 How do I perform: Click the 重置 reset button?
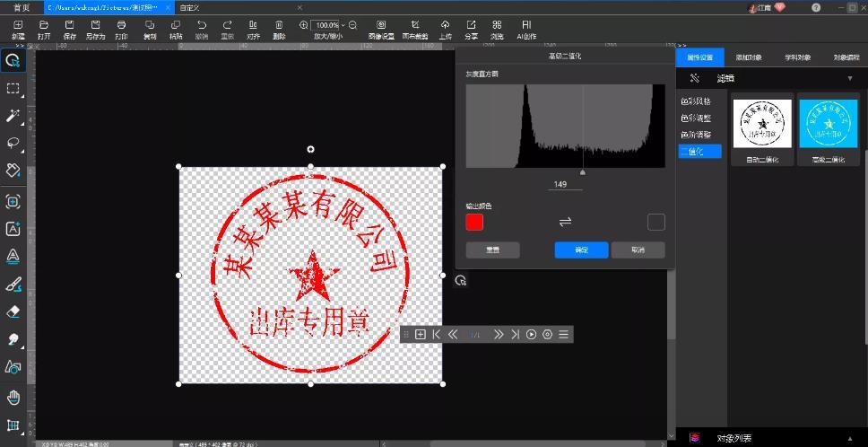point(492,250)
